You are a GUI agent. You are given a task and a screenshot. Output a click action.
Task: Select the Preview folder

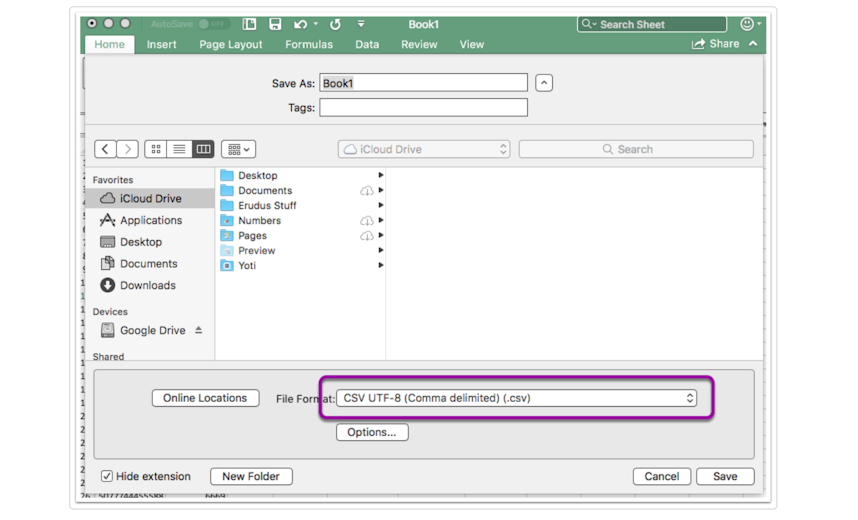pyautogui.click(x=302, y=250)
